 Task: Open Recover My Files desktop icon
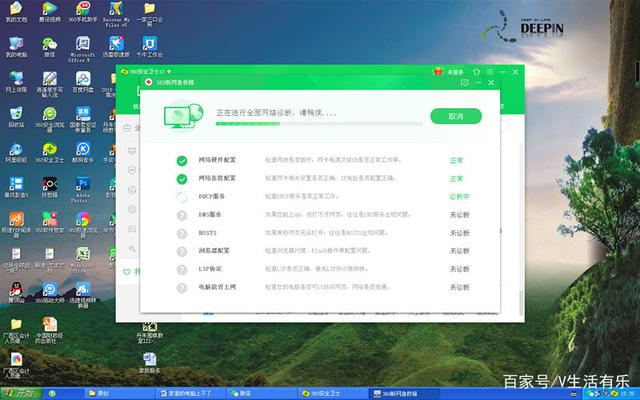point(116,14)
